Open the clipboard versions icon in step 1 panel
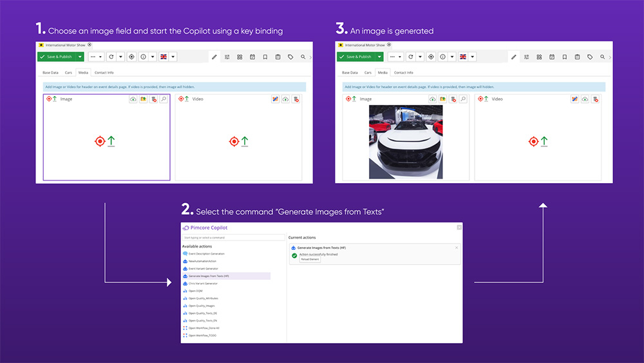Viewport: 644px width, 363px height. (x=278, y=57)
